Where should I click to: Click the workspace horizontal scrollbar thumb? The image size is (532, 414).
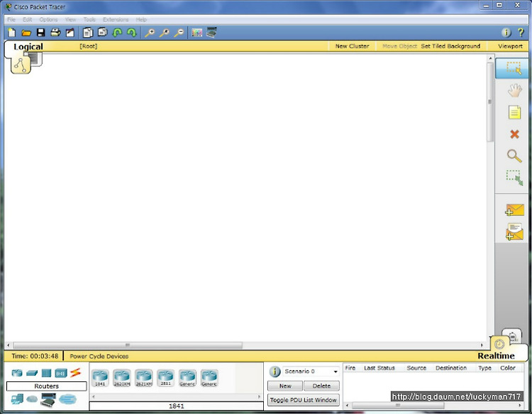pos(128,345)
